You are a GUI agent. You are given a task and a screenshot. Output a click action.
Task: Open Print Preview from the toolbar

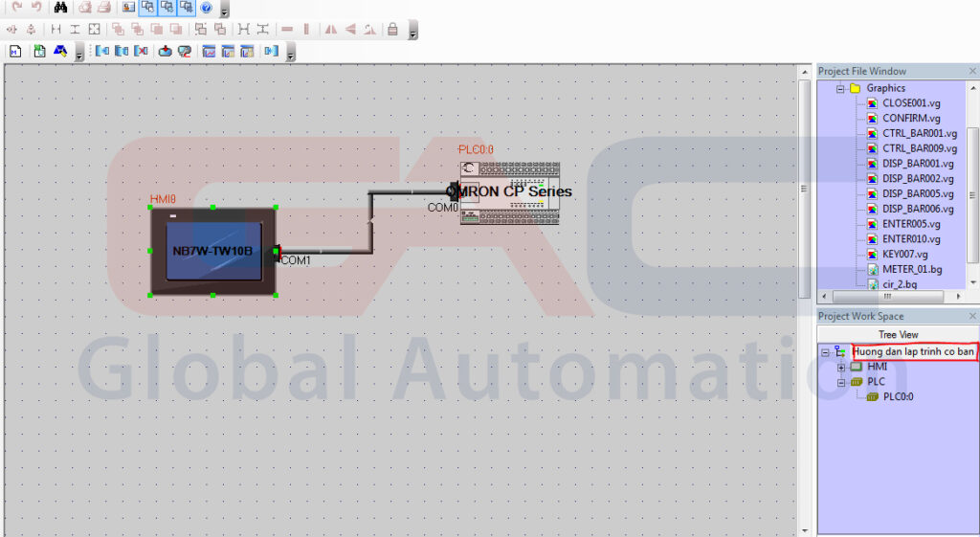tap(85, 8)
